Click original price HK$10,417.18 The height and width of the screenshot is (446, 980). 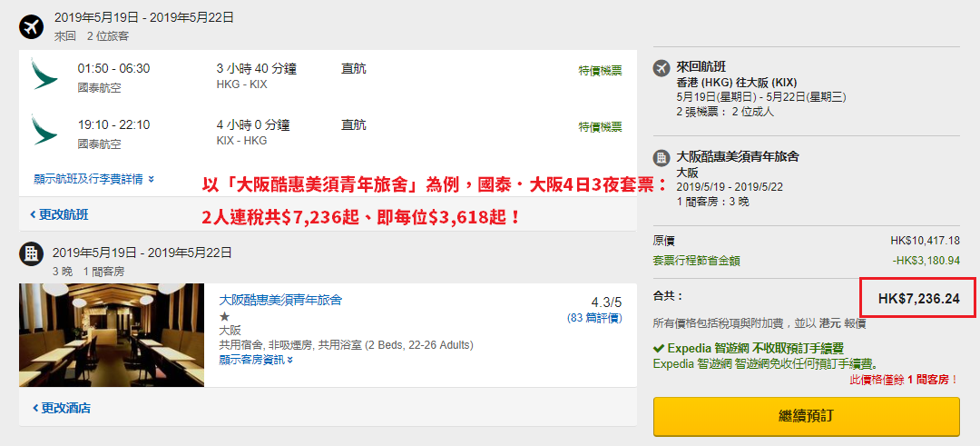point(925,241)
